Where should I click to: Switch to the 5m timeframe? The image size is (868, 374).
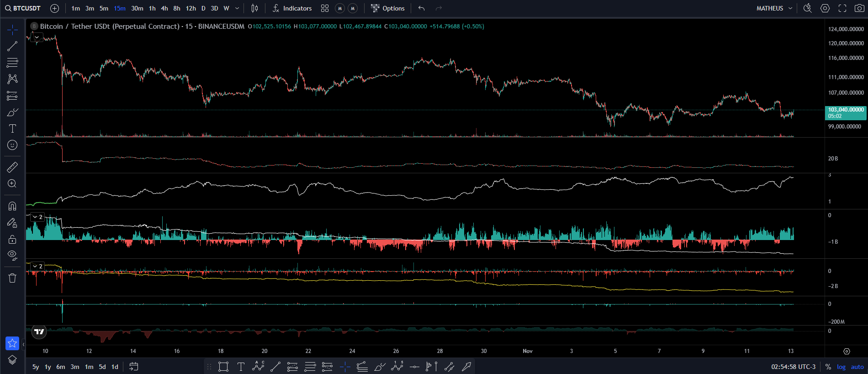[104, 8]
